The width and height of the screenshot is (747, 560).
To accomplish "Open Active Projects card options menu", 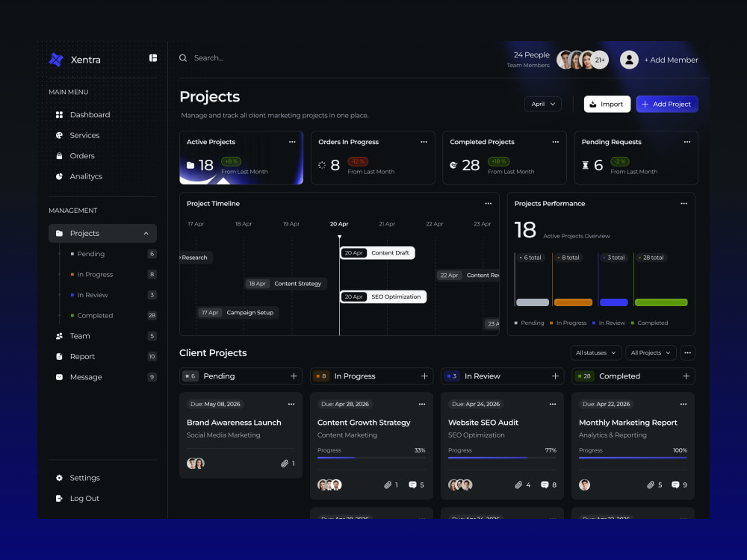I will pos(292,142).
